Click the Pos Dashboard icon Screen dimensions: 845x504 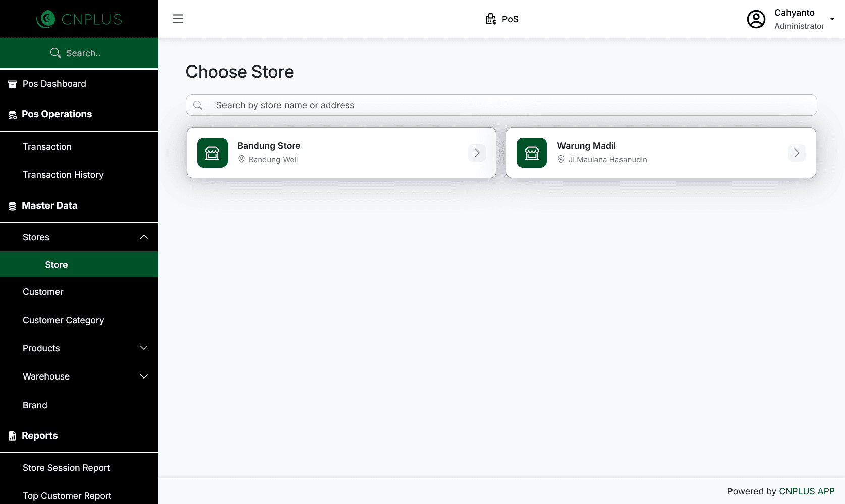pyautogui.click(x=13, y=84)
